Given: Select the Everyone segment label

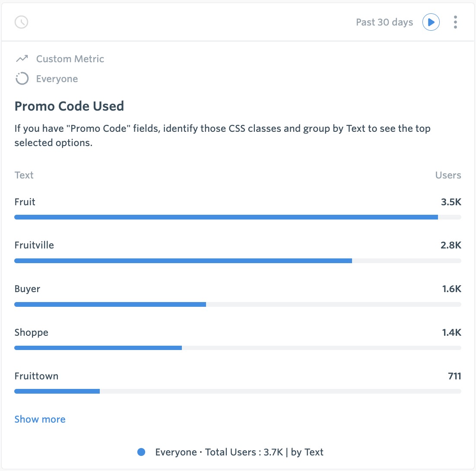Looking at the screenshot, I should [57, 79].
